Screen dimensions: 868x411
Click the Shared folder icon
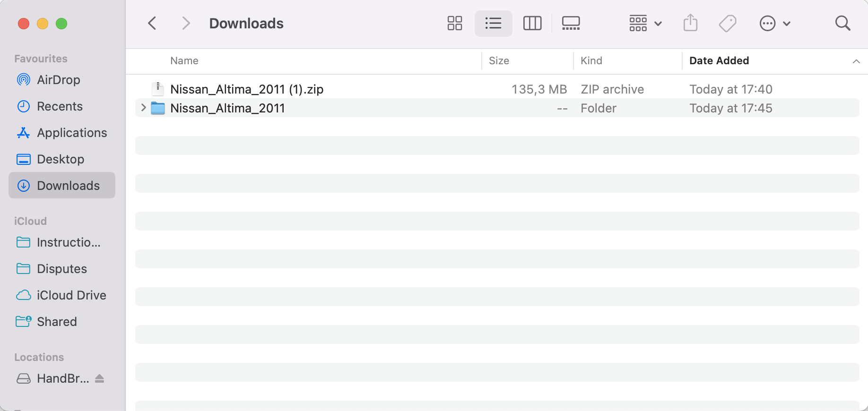click(x=24, y=321)
